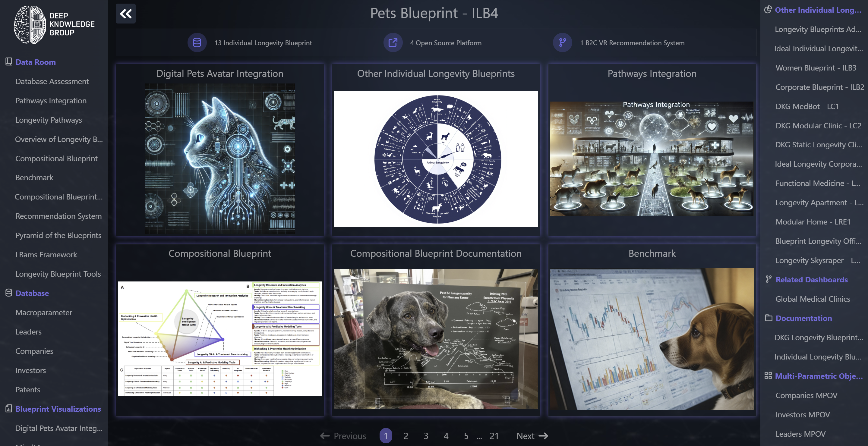Click the Related Dashboards branch icon
Image resolution: width=868 pixels, height=446 pixels.
[x=768, y=279]
